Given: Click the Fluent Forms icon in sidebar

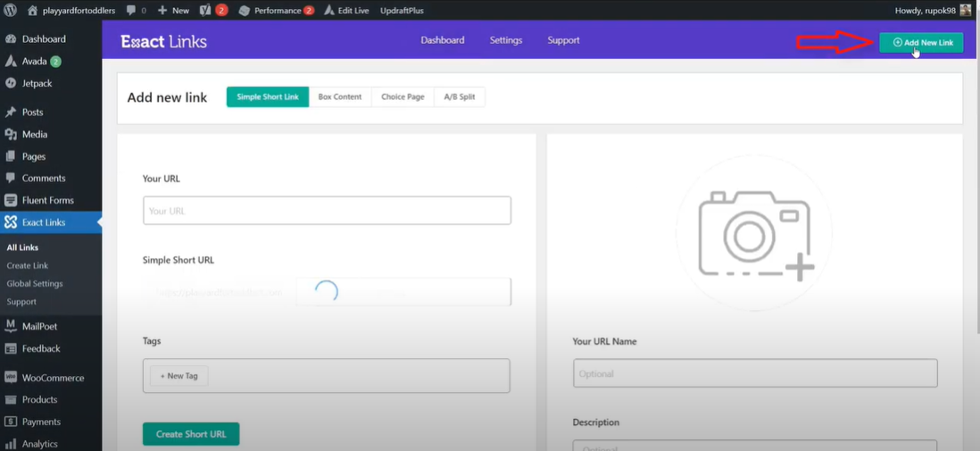Looking at the screenshot, I should click(x=11, y=200).
